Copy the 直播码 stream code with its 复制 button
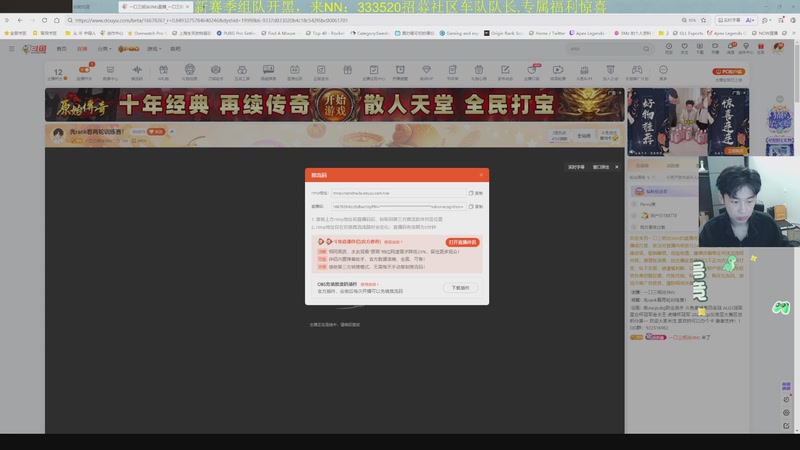Screen dimensions: 800x450 (x=476, y=207)
